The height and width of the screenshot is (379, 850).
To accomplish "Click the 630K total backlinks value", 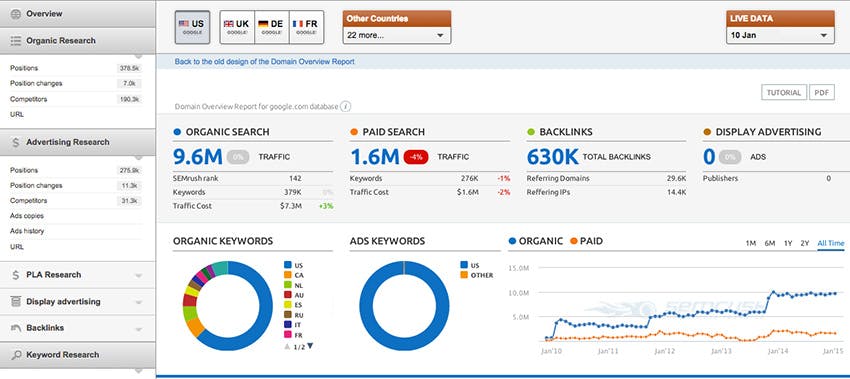I will click(x=552, y=157).
